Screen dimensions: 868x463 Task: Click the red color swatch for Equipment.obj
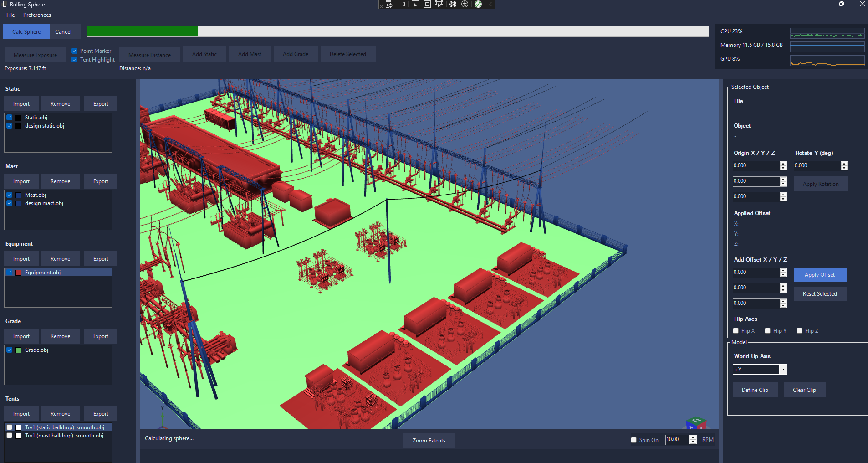19,273
